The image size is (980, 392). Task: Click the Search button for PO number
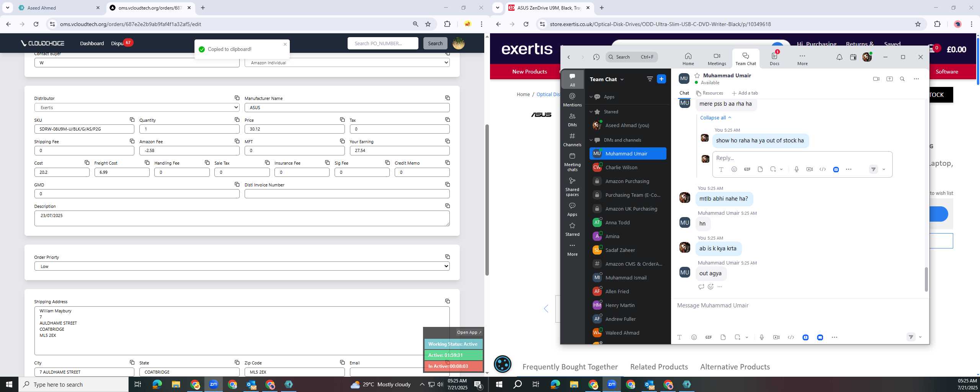click(x=435, y=43)
